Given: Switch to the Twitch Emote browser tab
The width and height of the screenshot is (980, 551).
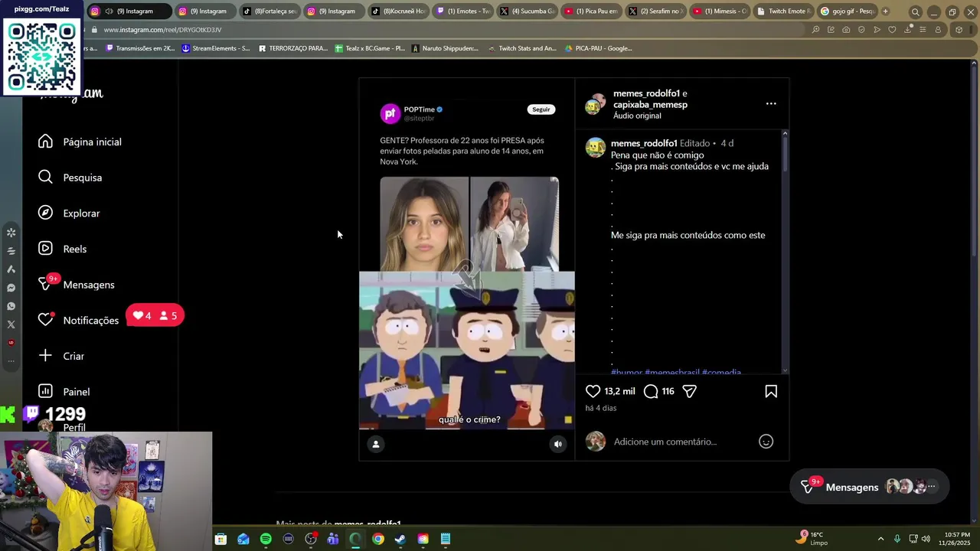Looking at the screenshot, I should pyautogui.click(x=782, y=11).
